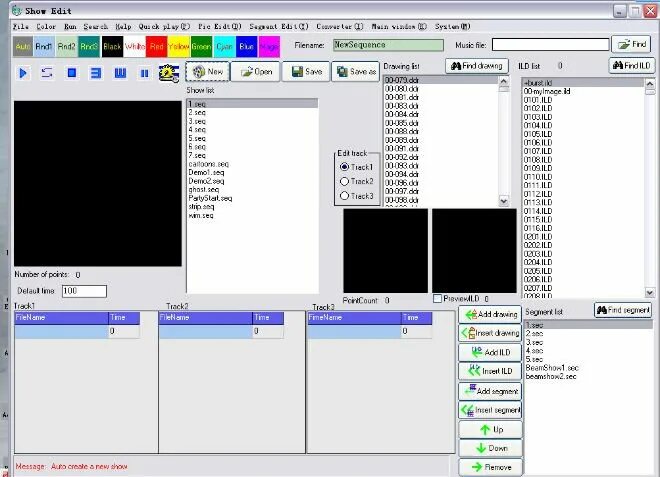
Task: Choose the Rnd1 color swatch
Action: [x=43, y=46]
